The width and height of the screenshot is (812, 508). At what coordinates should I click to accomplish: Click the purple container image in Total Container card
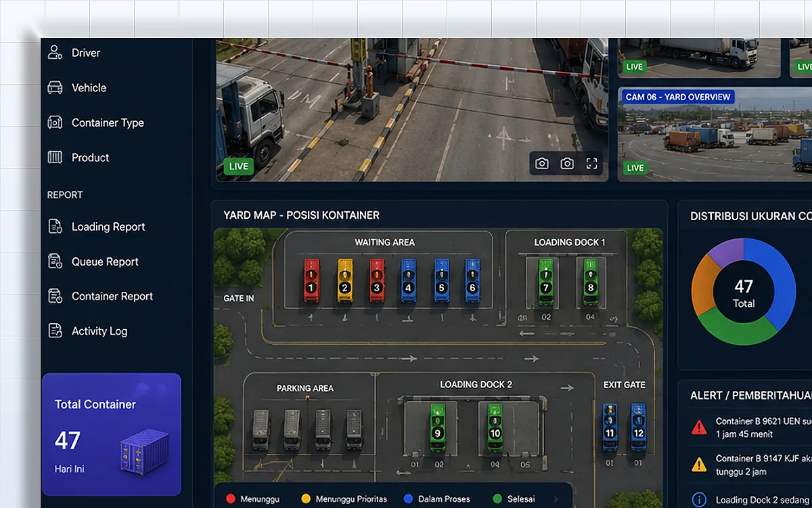[x=144, y=452]
